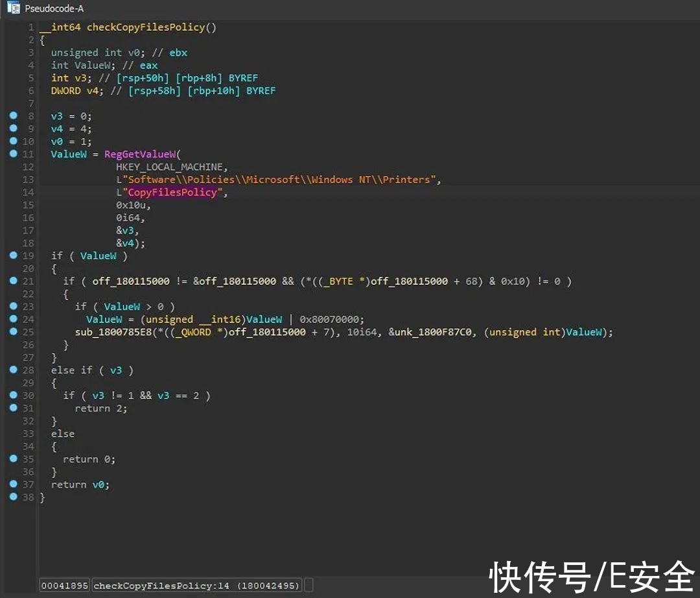Click "else if ( v3 )" condition
The image size is (700, 598).
click(x=92, y=370)
